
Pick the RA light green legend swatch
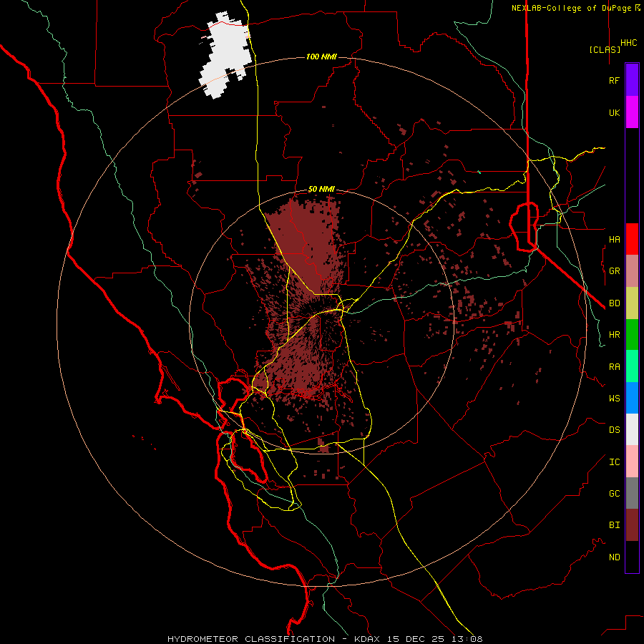pos(632,366)
